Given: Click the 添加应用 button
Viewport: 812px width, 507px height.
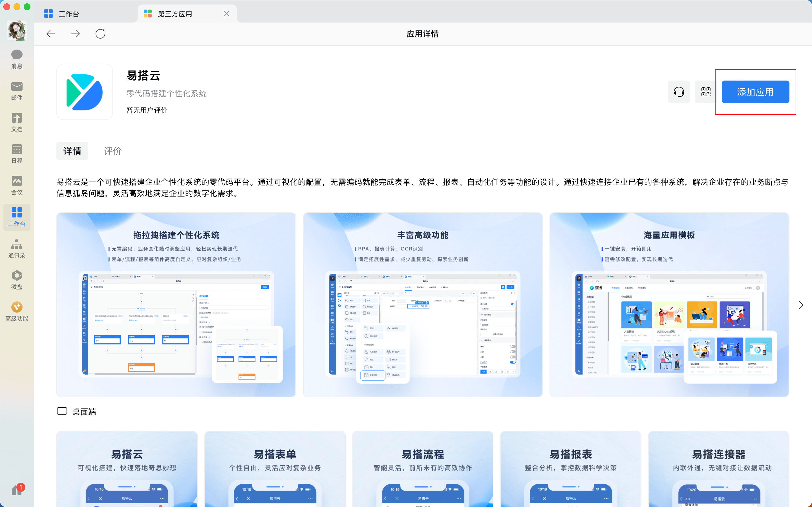Looking at the screenshot, I should tap(755, 92).
